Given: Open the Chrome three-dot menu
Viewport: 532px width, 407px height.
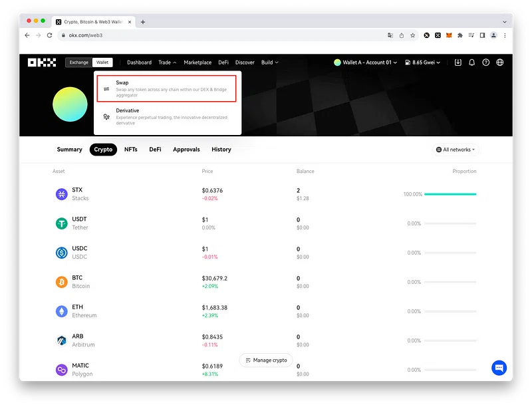Looking at the screenshot, I should tap(505, 35).
